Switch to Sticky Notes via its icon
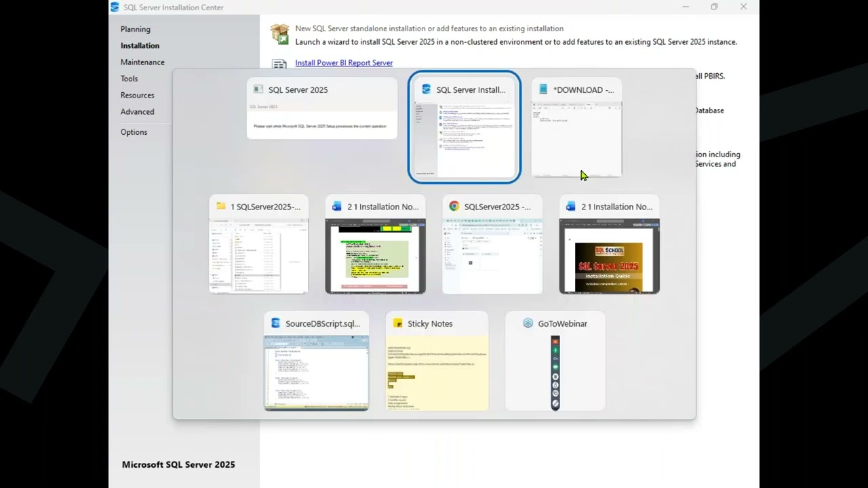This screenshot has height=488, width=868. coord(397,323)
